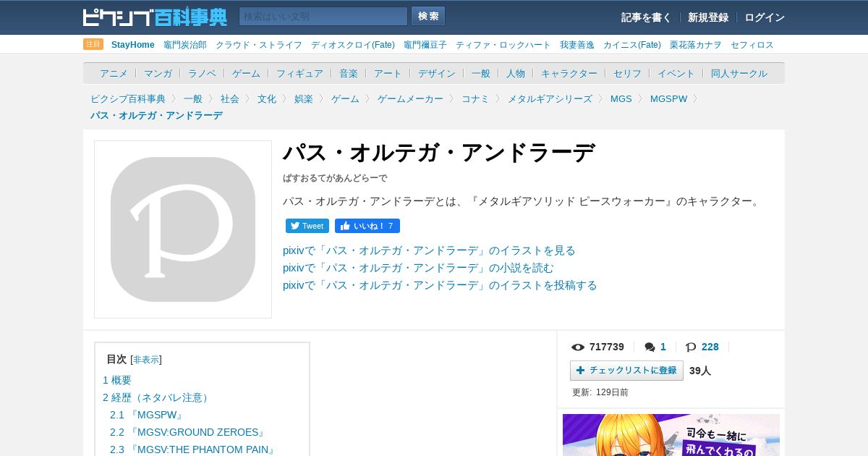Click the 検索 search button
Image resolution: width=868 pixels, height=456 pixels.
(428, 16)
